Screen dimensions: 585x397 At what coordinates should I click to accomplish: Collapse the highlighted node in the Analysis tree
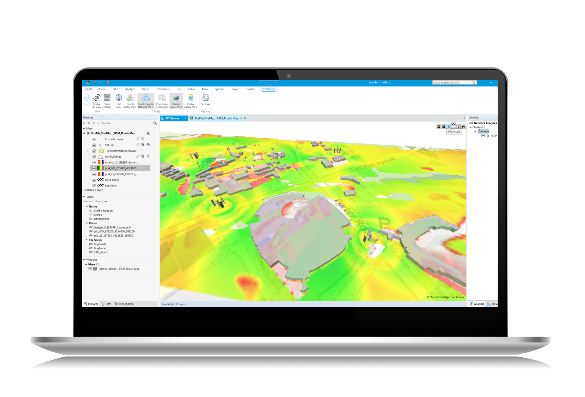coord(475,131)
